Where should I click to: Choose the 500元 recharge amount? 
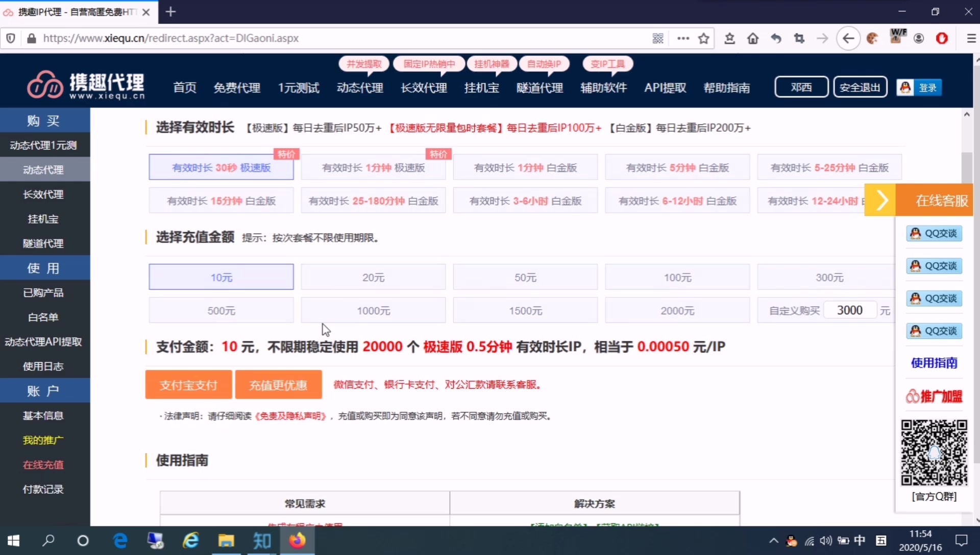pos(221,310)
